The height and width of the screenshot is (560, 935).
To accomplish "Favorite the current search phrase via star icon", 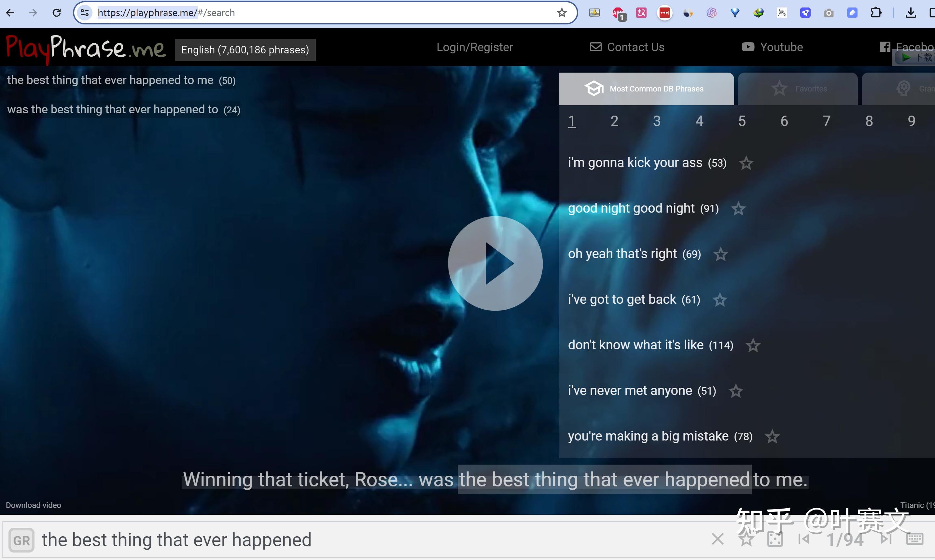I will pos(747,539).
